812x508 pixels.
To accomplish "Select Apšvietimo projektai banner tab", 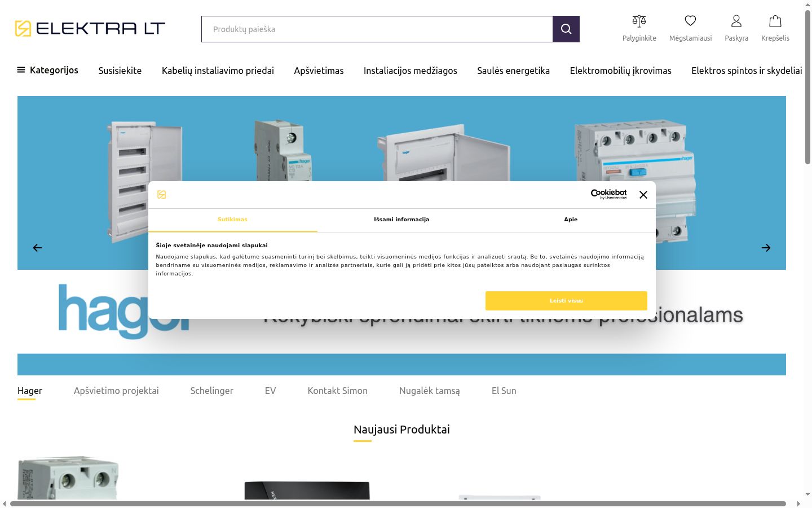I will [x=116, y=391].
